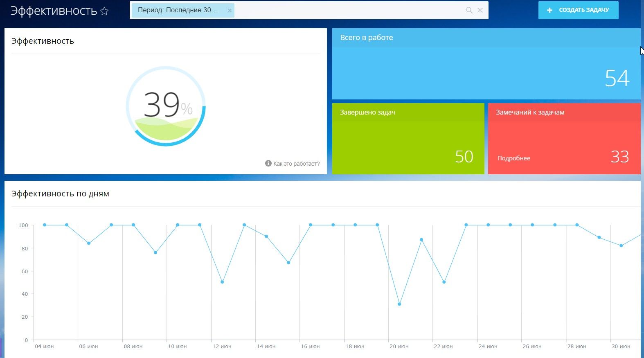The height and width of the screenshot is (358, 644).
Task: Click the 39% efficiency circular gauge
Action: (166, 106)
